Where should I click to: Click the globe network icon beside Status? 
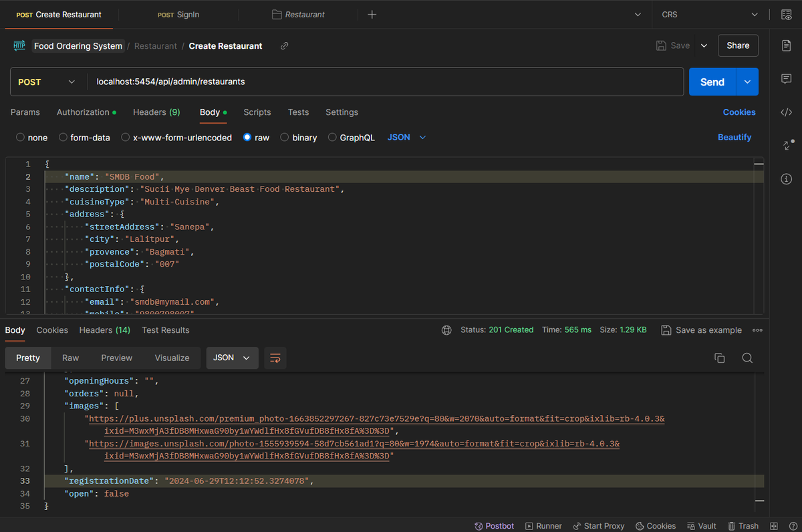446,330
